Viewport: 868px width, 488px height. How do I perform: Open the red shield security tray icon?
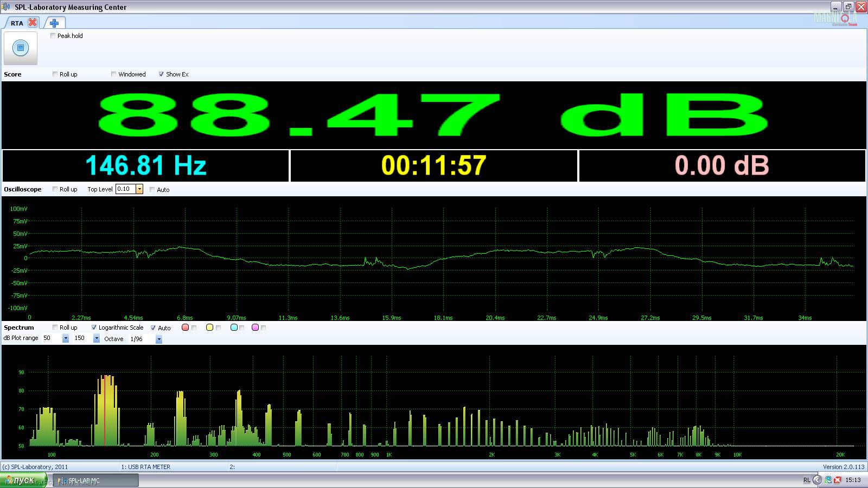838,480
